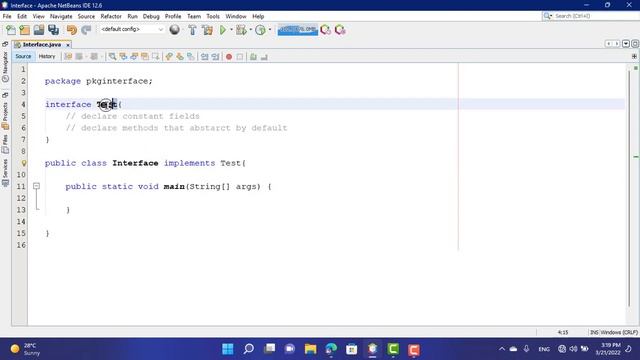Screen dimensions: 640x360
Task: Open Run Project dropdown arrow
Action: pyautogui.click(x=231, y=30)
